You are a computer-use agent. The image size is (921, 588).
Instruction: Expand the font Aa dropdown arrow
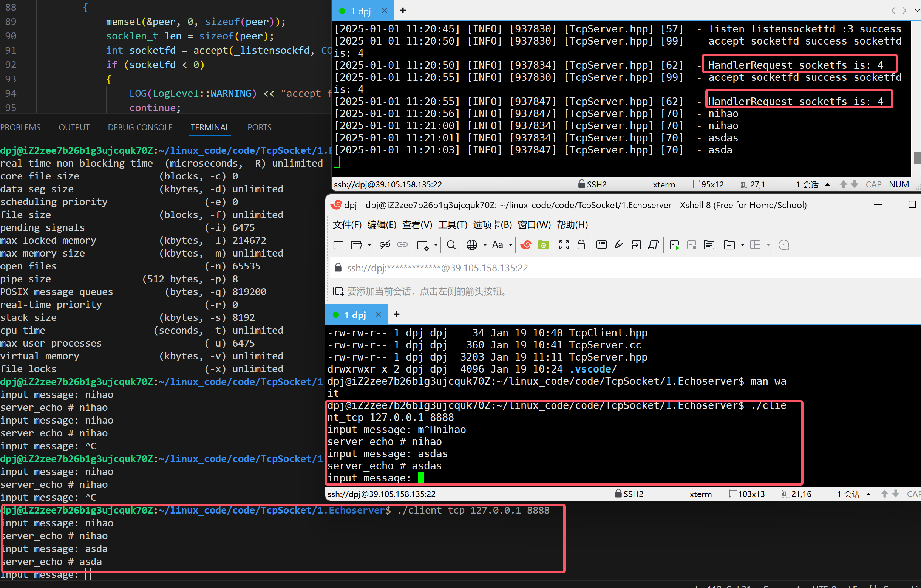click(510, 245)
